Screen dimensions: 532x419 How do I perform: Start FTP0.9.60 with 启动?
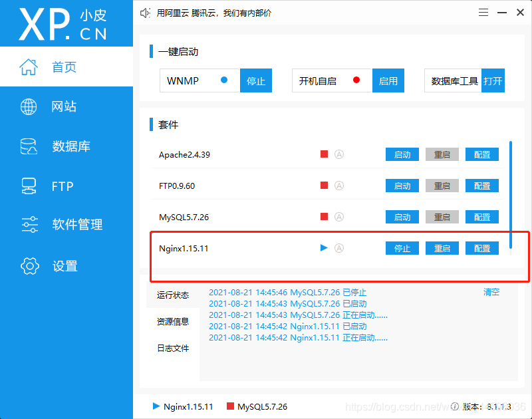click(402, 186)
